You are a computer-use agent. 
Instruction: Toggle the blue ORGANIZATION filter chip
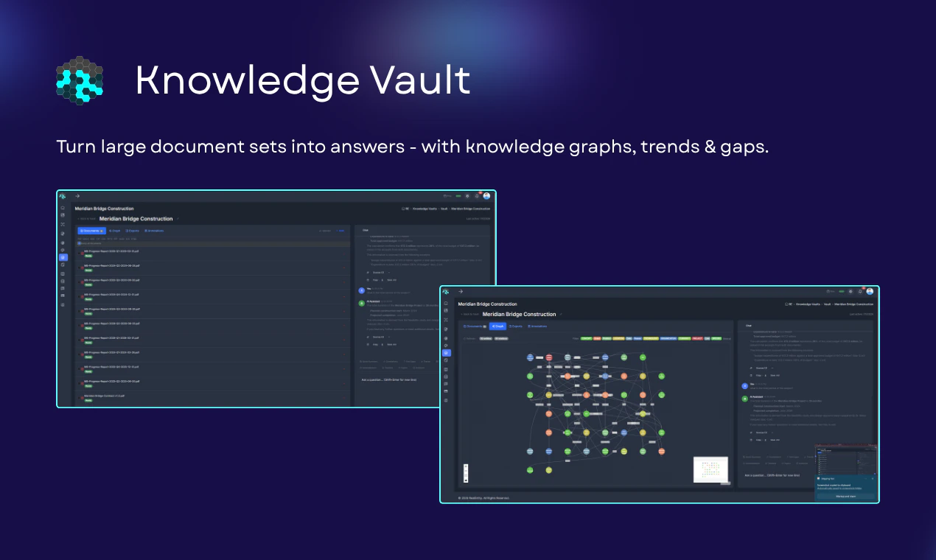668,339
